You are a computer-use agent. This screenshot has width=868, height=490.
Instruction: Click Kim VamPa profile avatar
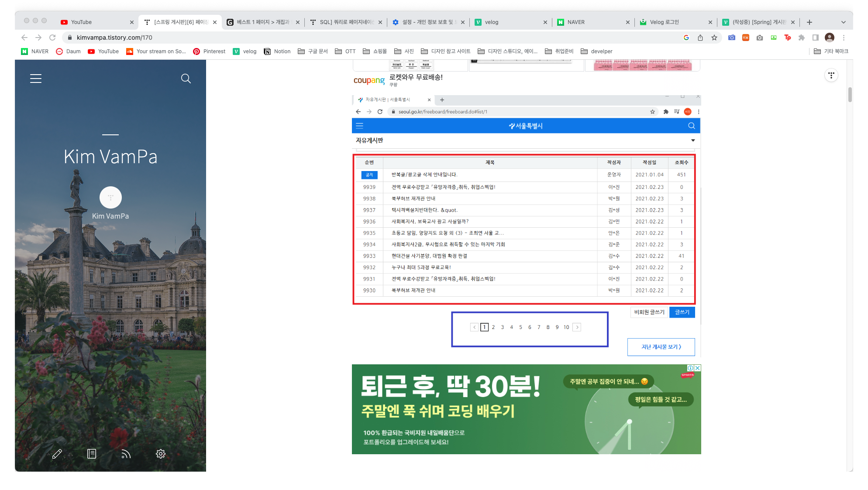click(x=110, y=198)
